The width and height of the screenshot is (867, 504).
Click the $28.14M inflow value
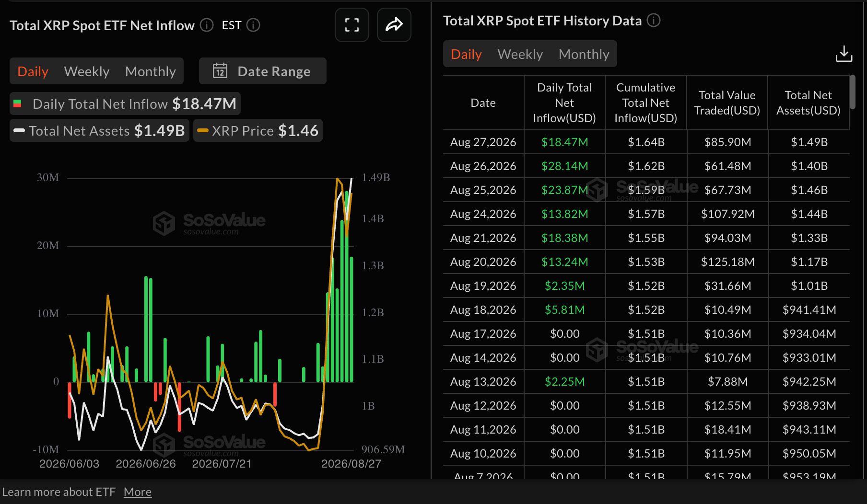click(x=564, y=166)
